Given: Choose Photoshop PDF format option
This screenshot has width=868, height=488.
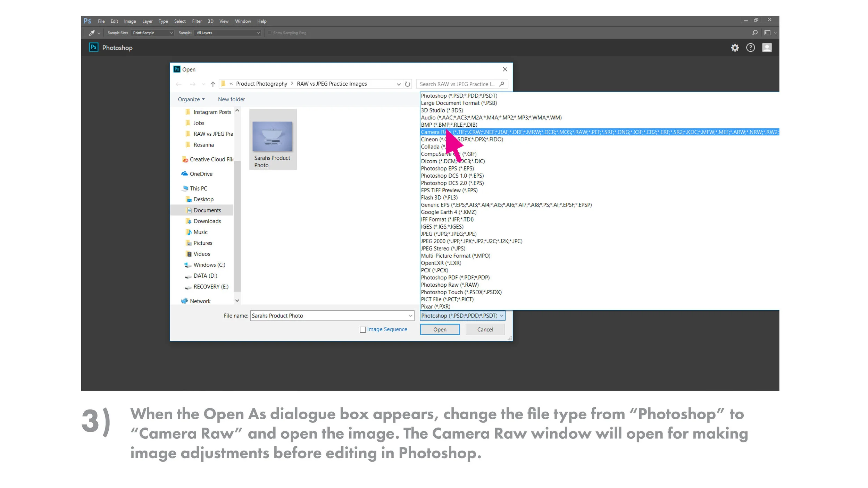Looking at the screenshot, I should tap(455, 278).
